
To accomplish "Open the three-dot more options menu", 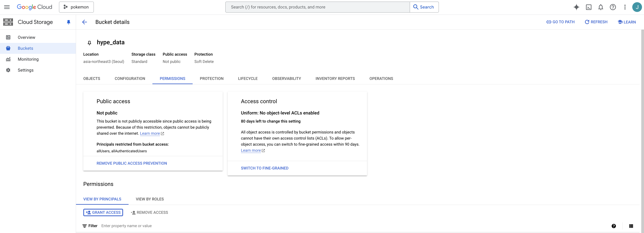I will coord(625,7).
